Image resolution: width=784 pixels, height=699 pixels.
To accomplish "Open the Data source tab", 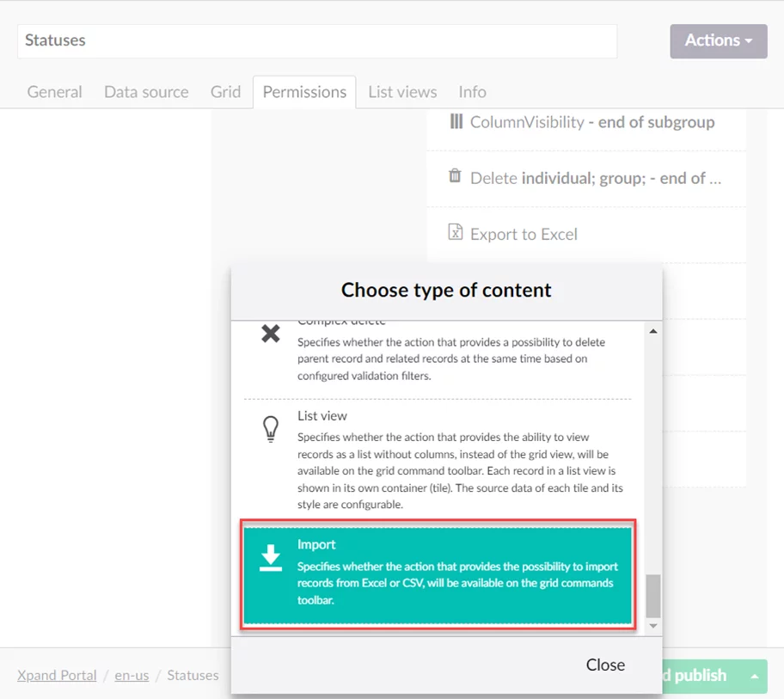I will point(146,92).
